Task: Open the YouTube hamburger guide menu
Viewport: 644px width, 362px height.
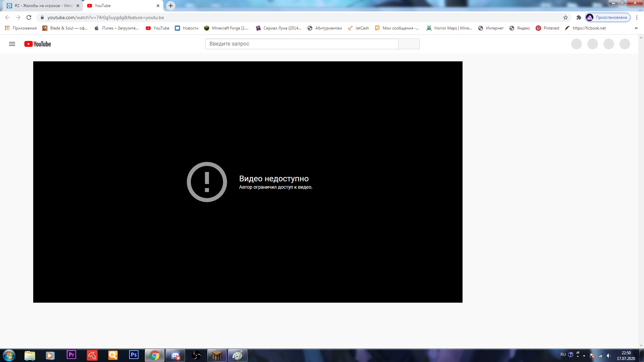Action: 12,44
